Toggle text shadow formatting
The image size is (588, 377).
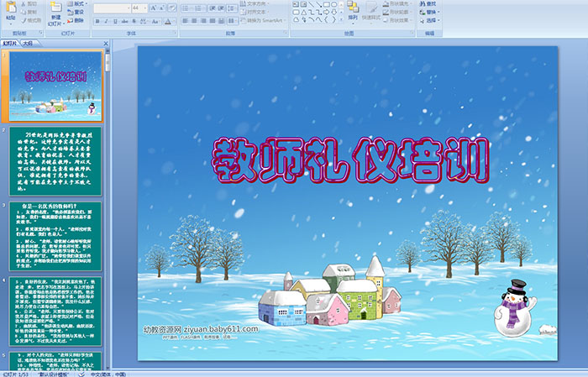point(134,21)
